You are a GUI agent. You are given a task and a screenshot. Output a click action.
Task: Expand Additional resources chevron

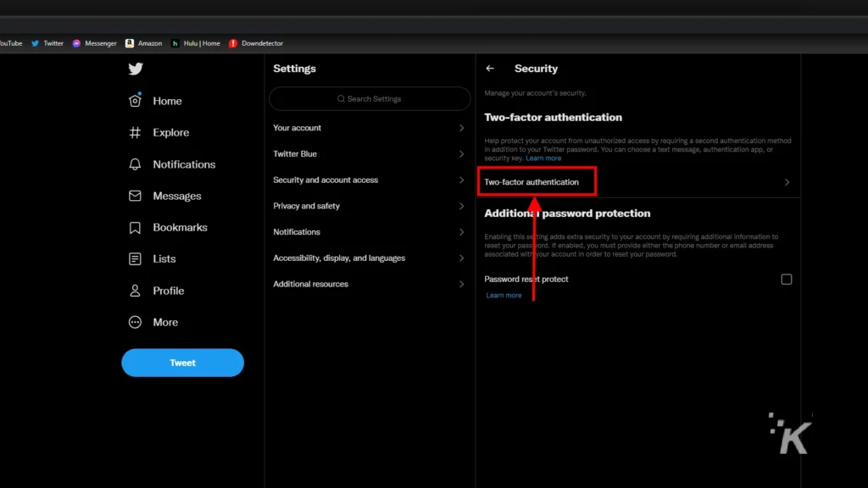(x=461, y=284)
